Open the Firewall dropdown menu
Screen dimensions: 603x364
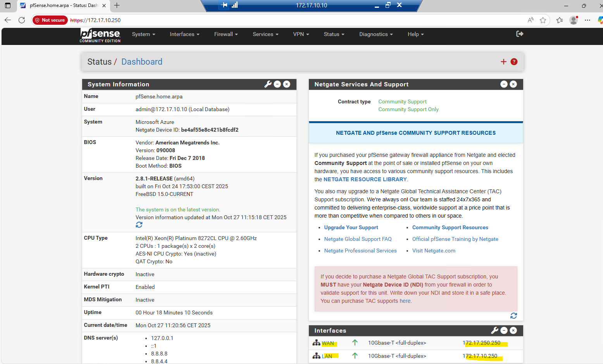click(x=226, y=34)
